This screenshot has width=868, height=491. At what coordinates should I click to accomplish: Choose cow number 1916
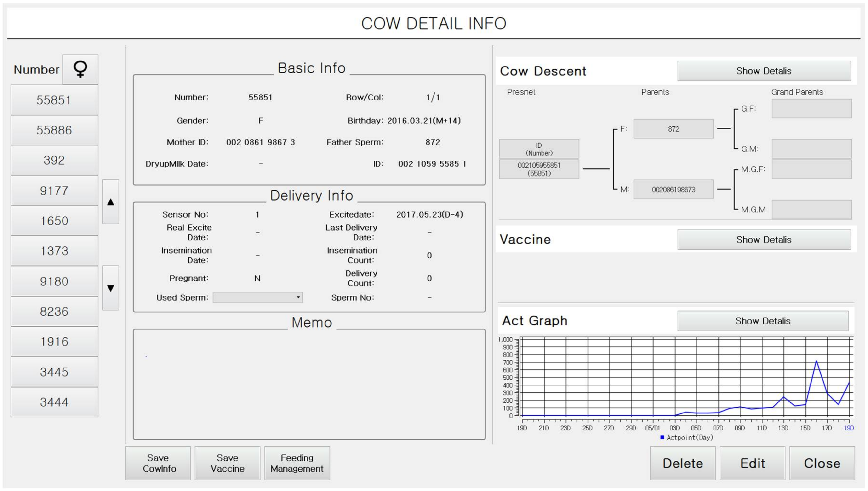pos(54,342)
